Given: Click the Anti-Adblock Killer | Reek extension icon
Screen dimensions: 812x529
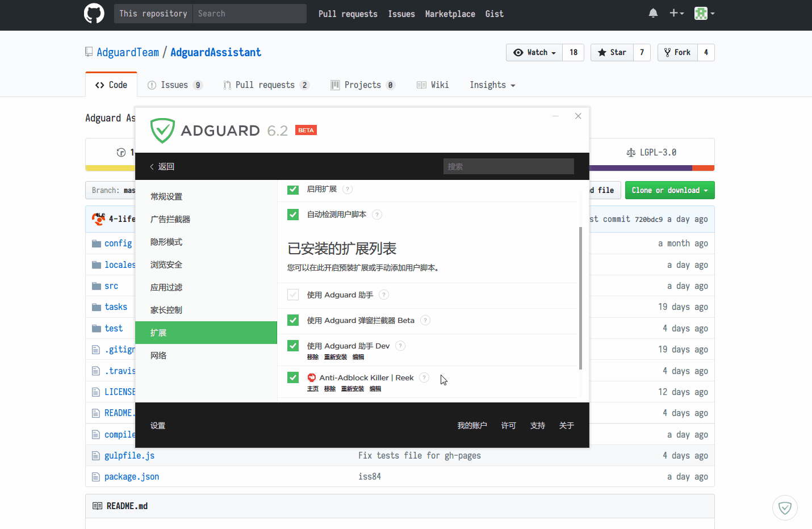Looking at the screenshot, I should [x=311, y=377].
